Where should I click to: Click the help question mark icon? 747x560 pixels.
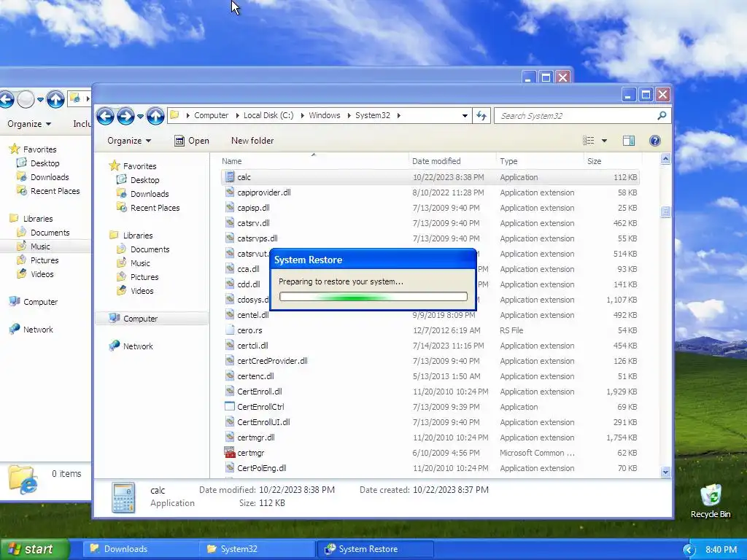pos(655,141)
